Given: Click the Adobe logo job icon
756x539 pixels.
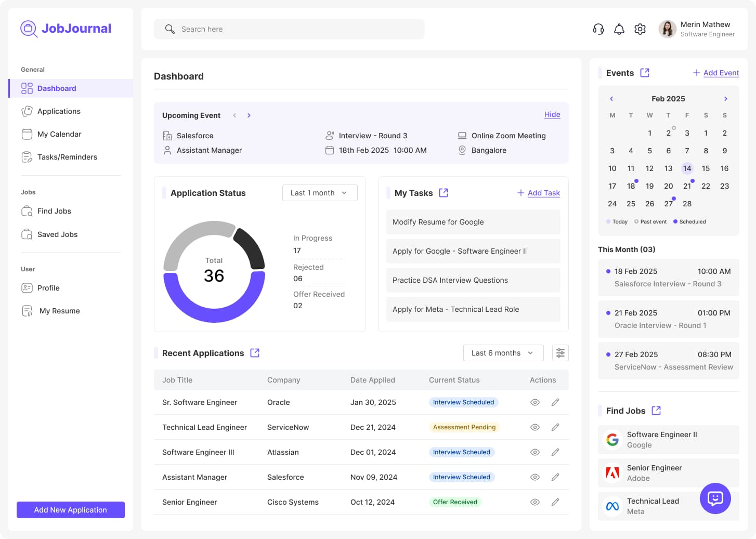Looking at the screenshot, I should point(612,473).
